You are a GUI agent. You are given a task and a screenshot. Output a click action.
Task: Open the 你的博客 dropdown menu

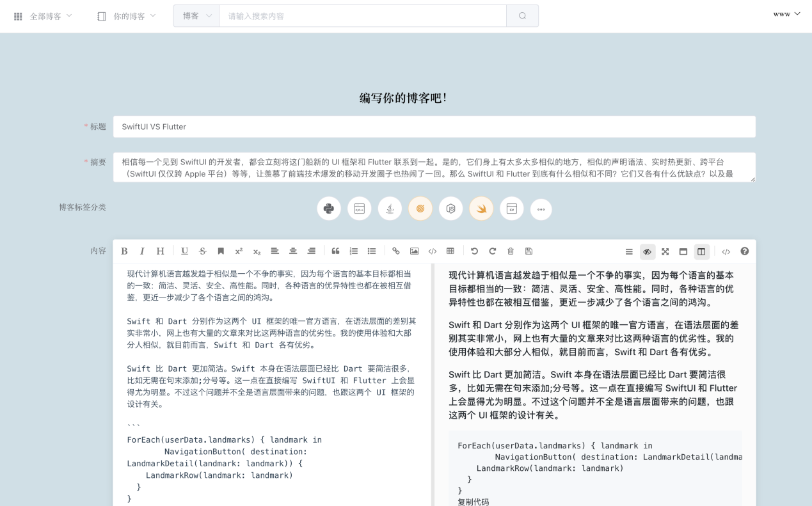(135, 16)
